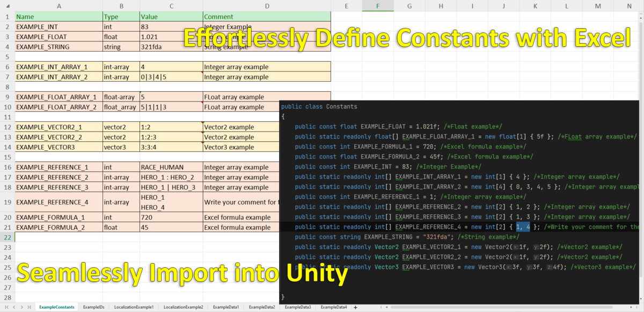644x312 pixels.
Task: Click the 'HERO_1 : HERO_2' value cell
Action: point(171,177)
